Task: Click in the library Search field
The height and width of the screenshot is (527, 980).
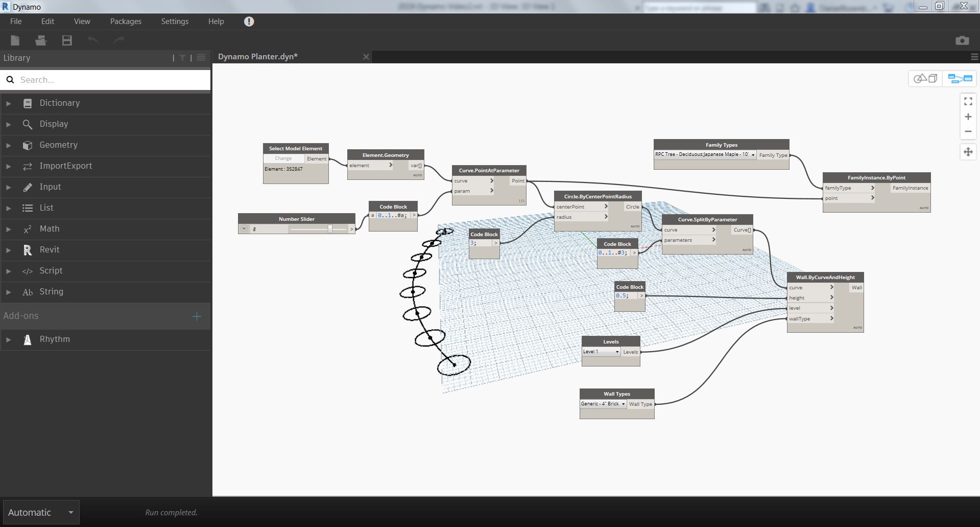Action: (106, 80)
